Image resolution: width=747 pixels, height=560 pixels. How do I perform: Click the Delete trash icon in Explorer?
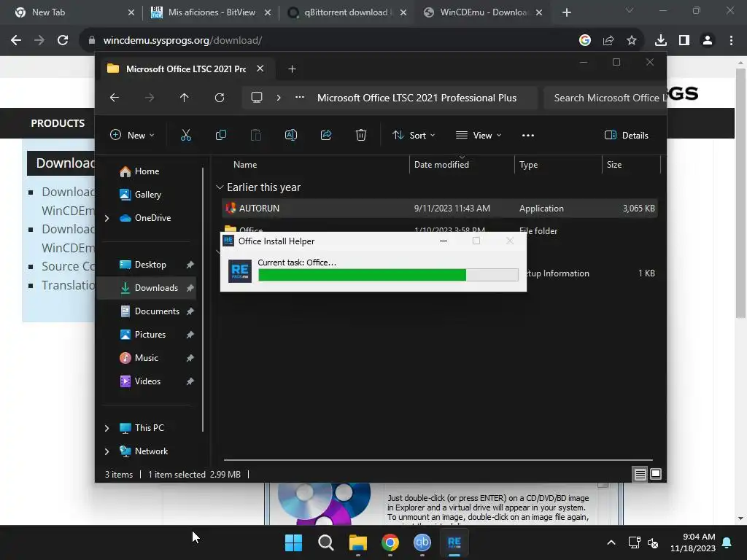pos(360,135)
